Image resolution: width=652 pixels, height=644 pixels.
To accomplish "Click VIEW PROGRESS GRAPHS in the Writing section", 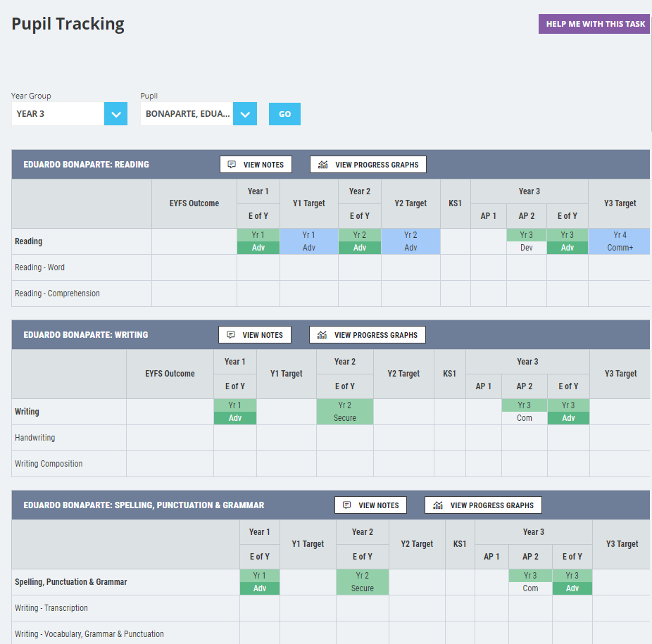I will tap(367, 334).
